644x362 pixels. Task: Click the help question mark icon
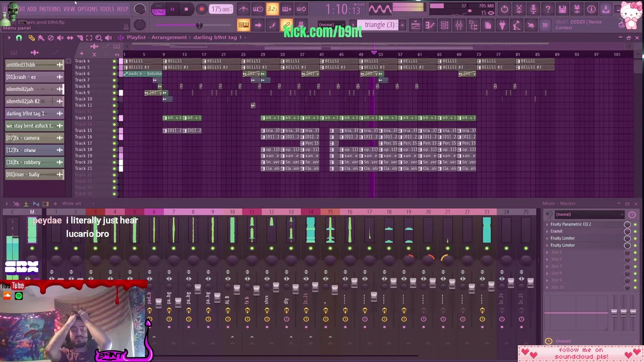coord(548,9)
